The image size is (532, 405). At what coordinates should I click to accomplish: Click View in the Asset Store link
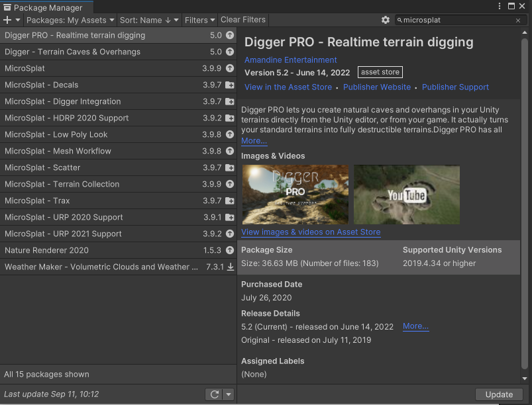pyautogui.click(x=288, y=87)
